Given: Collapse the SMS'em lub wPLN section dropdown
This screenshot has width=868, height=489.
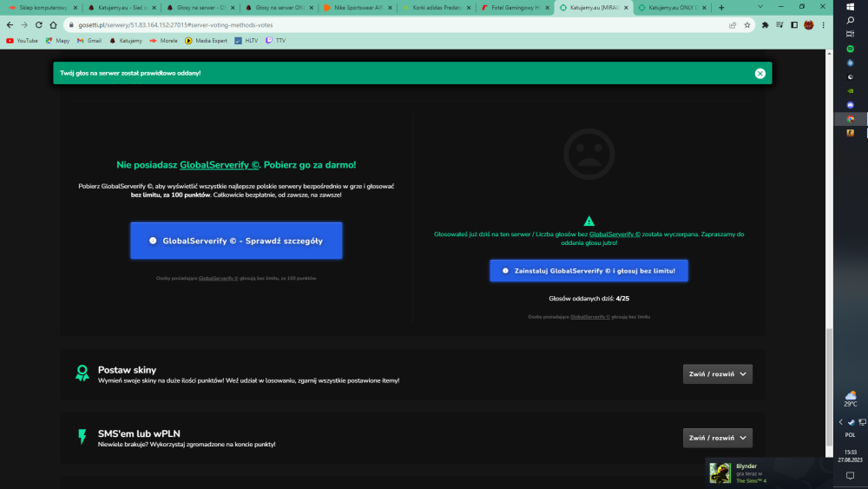Looking at the screenshot, I should 718,438.
